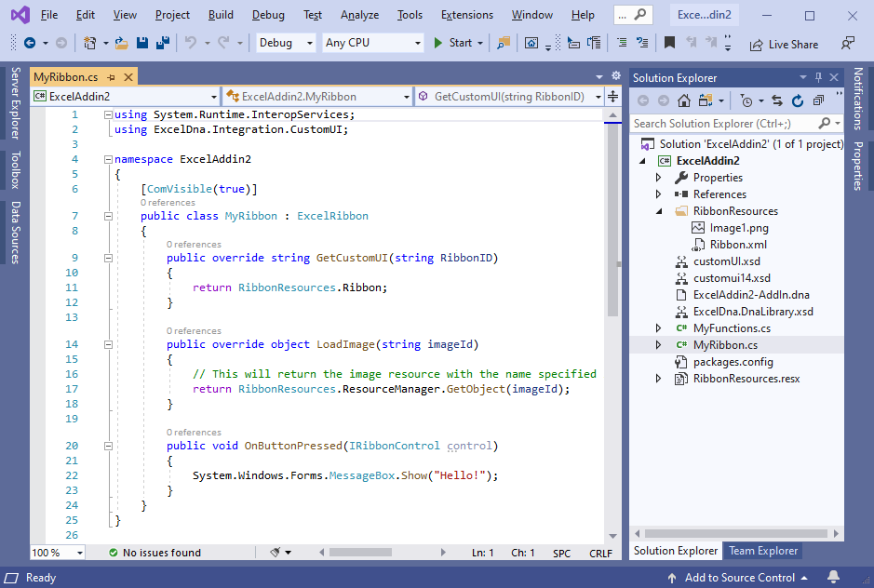The image size is (874, 588).
Task: Expand the RibbonResources.resx node
Action: click(x=658, y=379)
